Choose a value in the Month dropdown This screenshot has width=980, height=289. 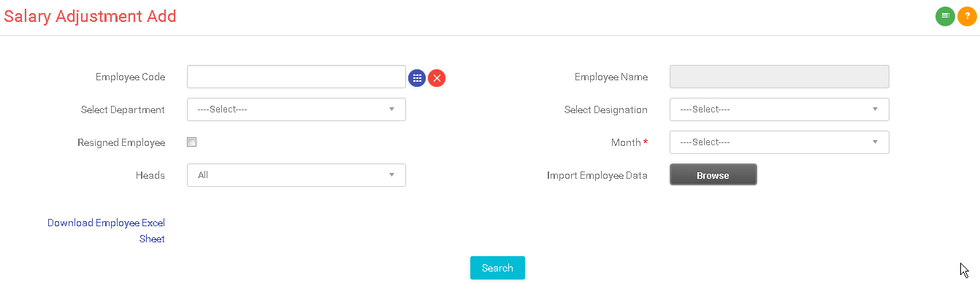click(779, 142)
